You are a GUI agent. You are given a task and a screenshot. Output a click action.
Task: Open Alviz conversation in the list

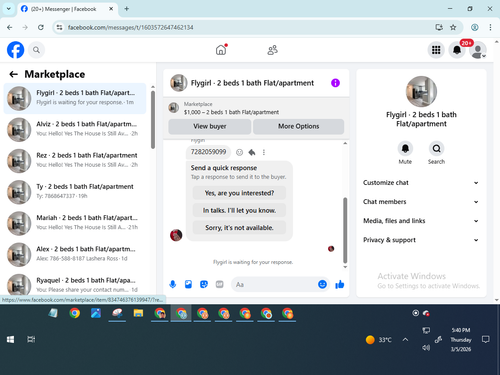pos(75,130)
